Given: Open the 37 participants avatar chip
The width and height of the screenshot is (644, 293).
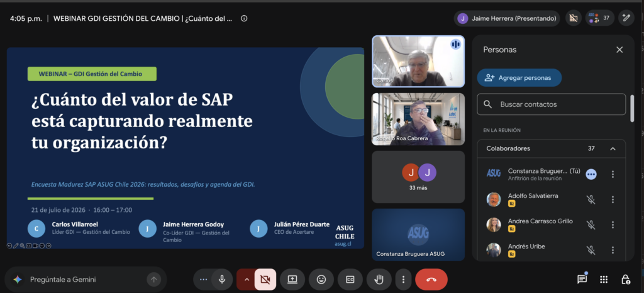Looking at the screenshot, I should click(x=599, y=18).
